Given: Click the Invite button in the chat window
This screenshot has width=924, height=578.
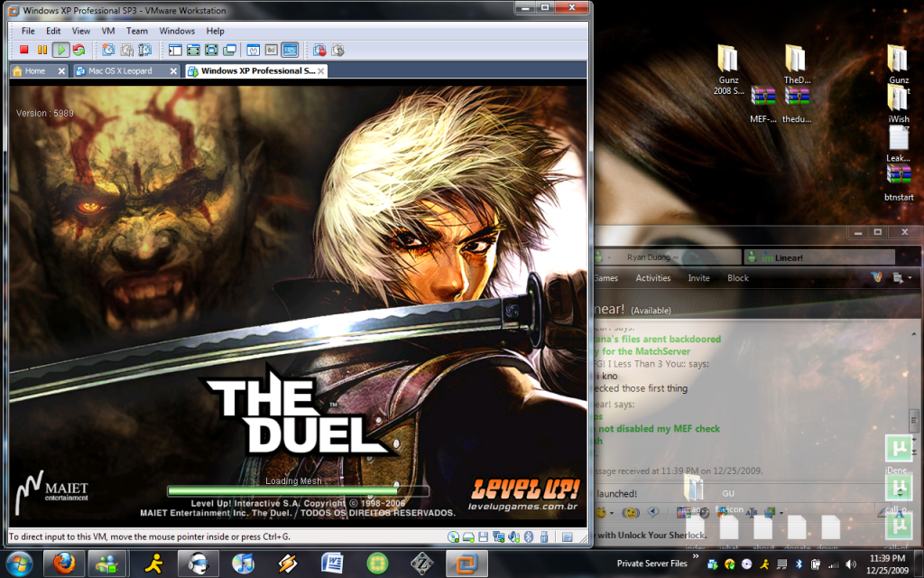Looking at the screenshot, I should click(x=698, y=278).
